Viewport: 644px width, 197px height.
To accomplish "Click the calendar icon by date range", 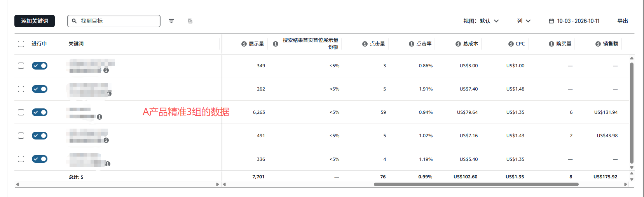I will 552,21.
